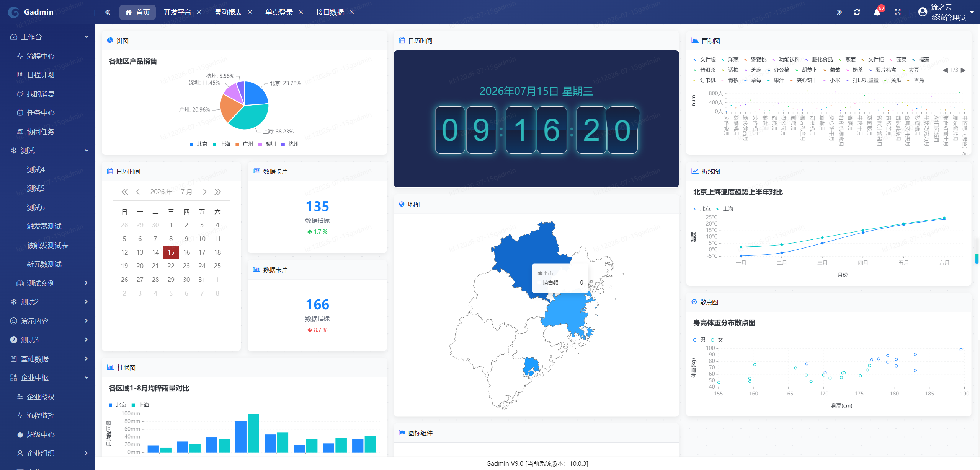Switch to the 灵动报表 tab
This screenshot has height=470, width=980.
pos(228,12)
